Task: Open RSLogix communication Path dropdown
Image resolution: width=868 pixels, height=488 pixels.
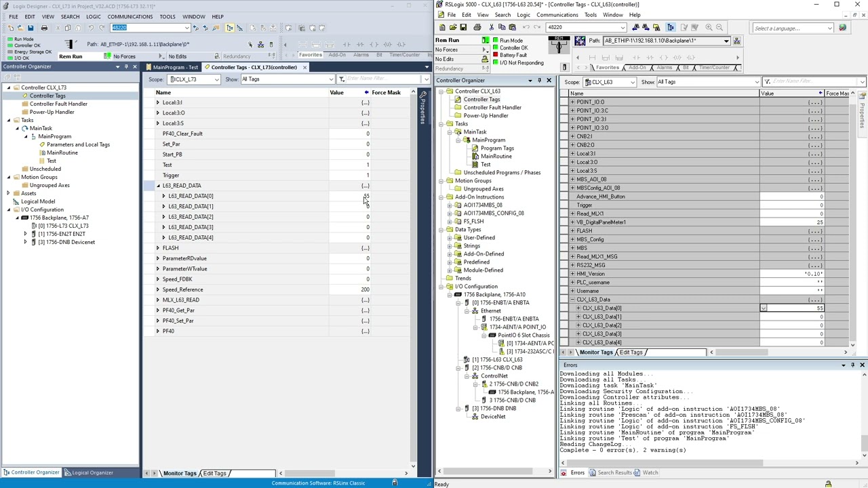Action: 726,41
